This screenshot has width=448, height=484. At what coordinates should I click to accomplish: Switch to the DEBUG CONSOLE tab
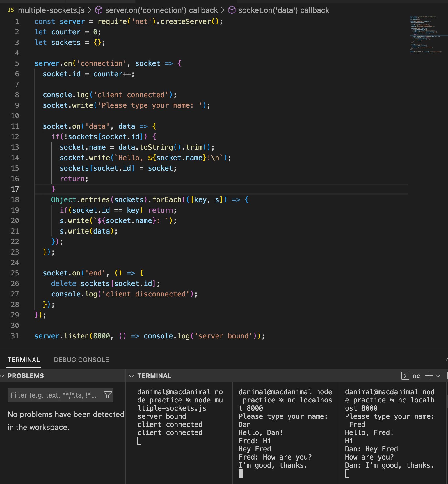click(x=81, y=360)
